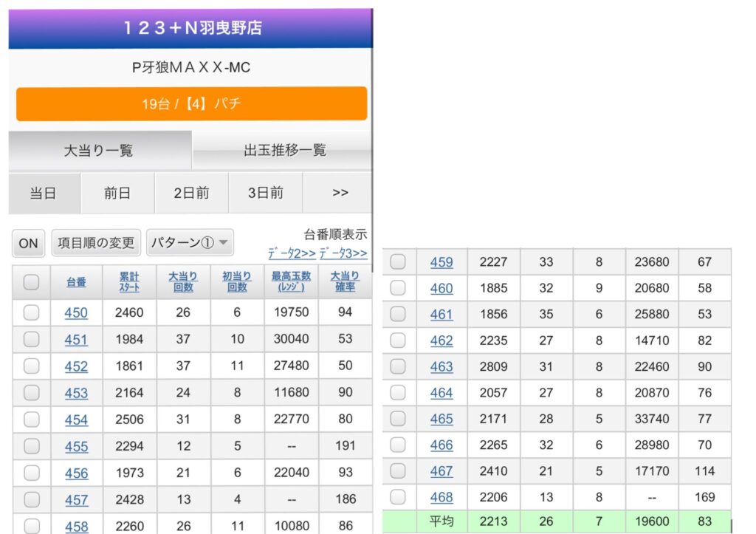The image size is (756, 534).
Task: Click the 台番順表示 label
Action: click(x=336, y=235)
